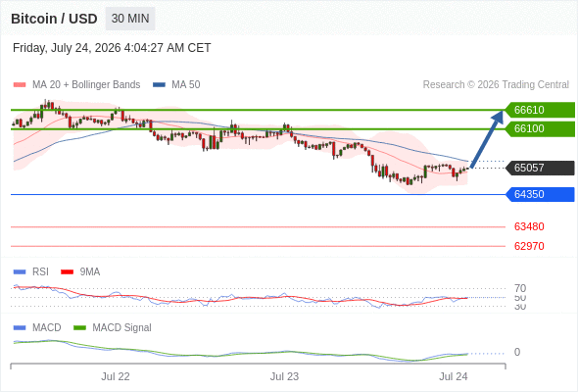Click the 63480 support level label
This screenshot has width=578, height=392.
[x=529, y=226]
